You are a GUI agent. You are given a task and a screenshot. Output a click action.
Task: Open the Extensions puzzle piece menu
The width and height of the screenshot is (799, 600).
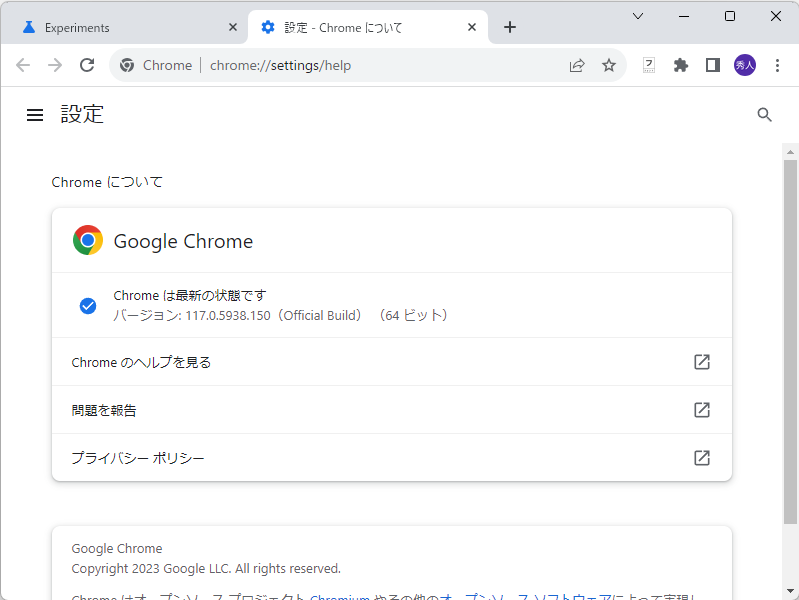681,65
